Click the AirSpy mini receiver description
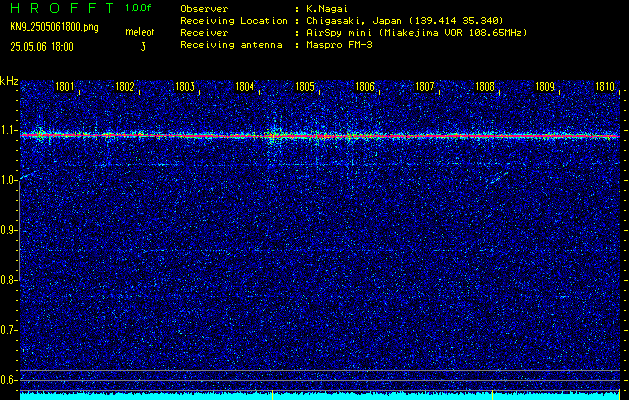 point(416,32)
